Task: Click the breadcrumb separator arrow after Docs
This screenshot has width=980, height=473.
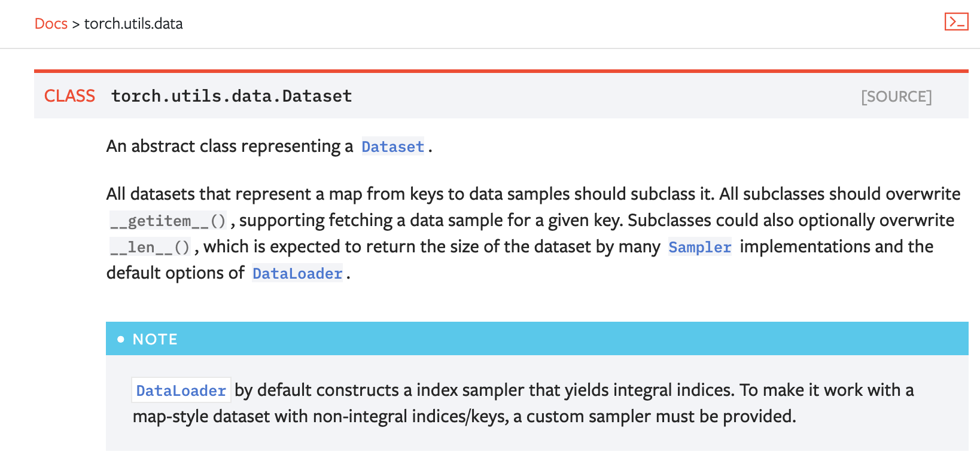Action: click(76, 25)
